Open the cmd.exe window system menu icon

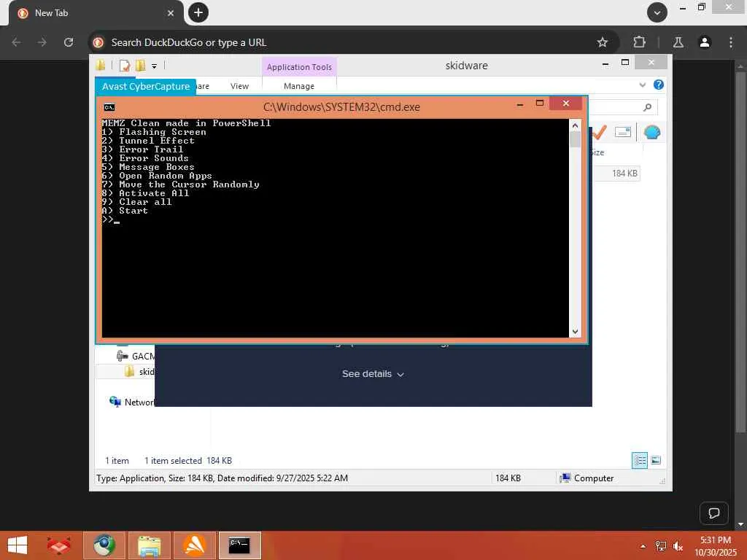coord(109,107)
